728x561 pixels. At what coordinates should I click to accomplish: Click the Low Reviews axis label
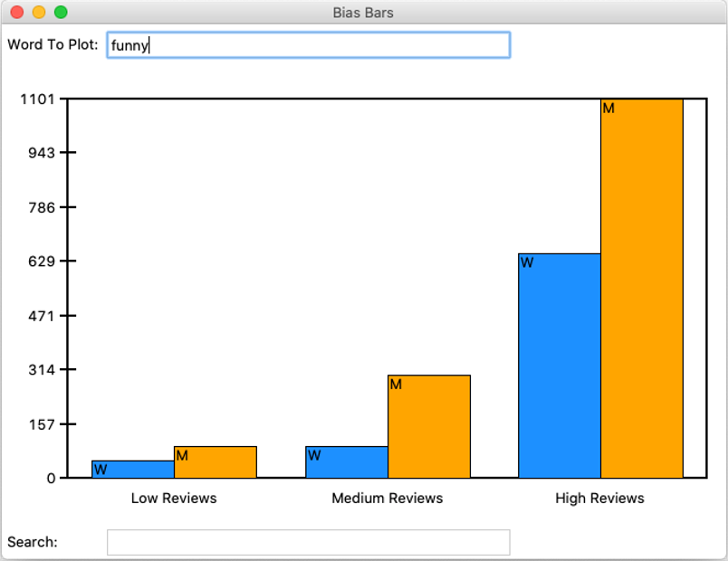[174, 499]
